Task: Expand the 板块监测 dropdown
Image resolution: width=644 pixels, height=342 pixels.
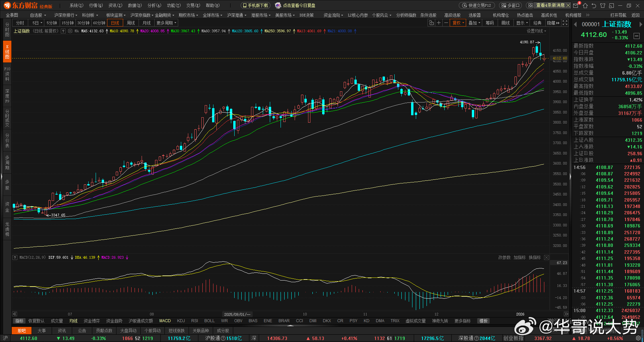Action: [x=116, y=15]
